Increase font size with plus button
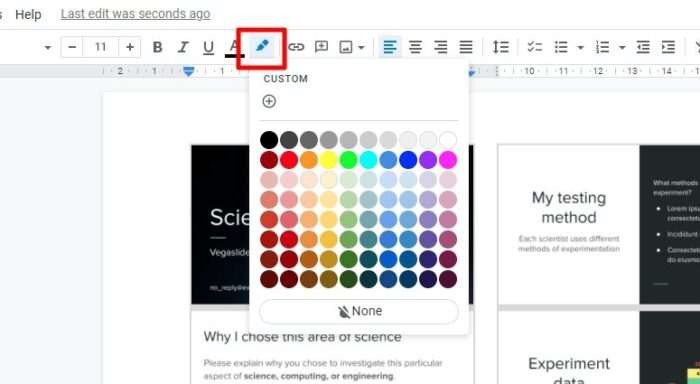This screenshot has width=700, height=384. click(x=130, y=47)
